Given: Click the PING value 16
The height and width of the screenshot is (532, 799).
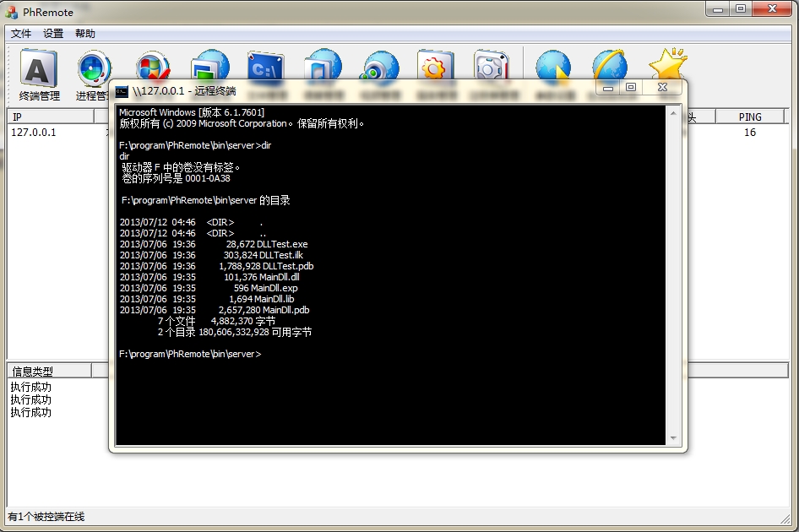Looking at the screenshot, I should [749, 133].
